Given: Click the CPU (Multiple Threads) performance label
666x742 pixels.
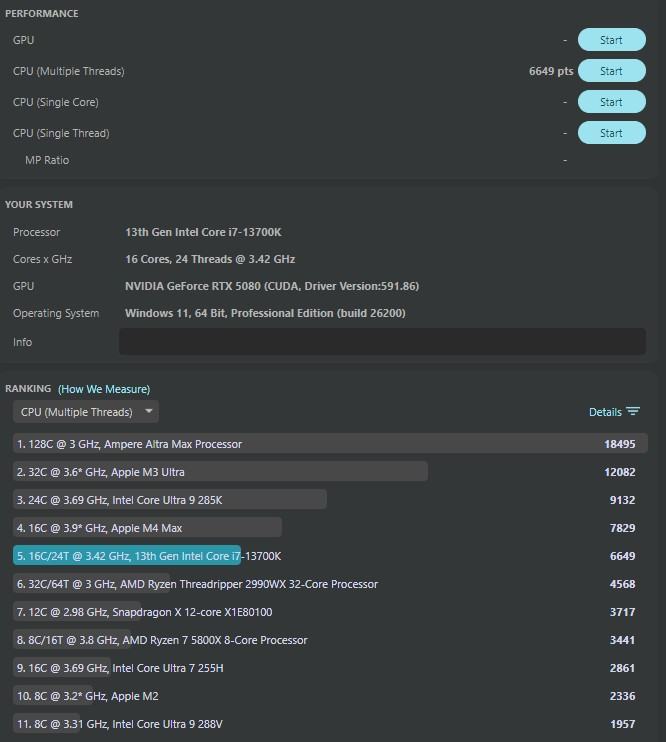Looking at the screenshot, I should 69,71.
